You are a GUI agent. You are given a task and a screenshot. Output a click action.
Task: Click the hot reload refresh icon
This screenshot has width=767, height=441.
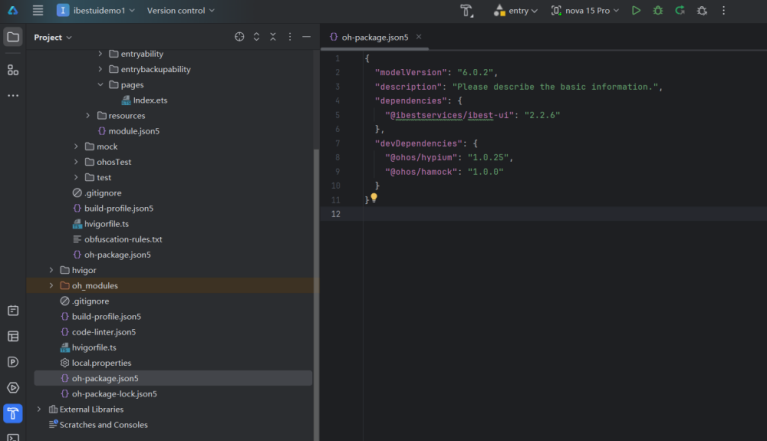(x=680, y=10)
